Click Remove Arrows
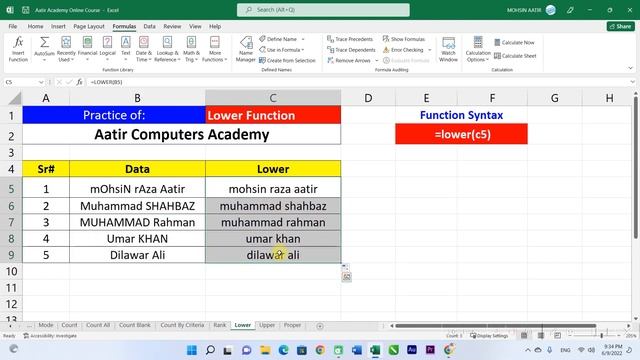Image resolution: width=640 pixels, height=360 pixels. (x=349, y=60)
